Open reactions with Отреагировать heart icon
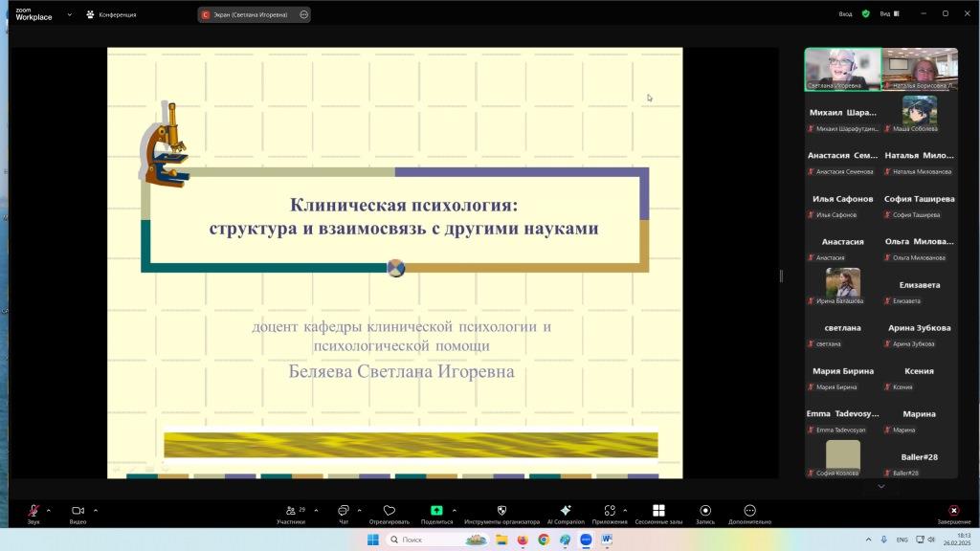This screenshot has height=551, width=980. pyautogui.click(x=390, y=514)
